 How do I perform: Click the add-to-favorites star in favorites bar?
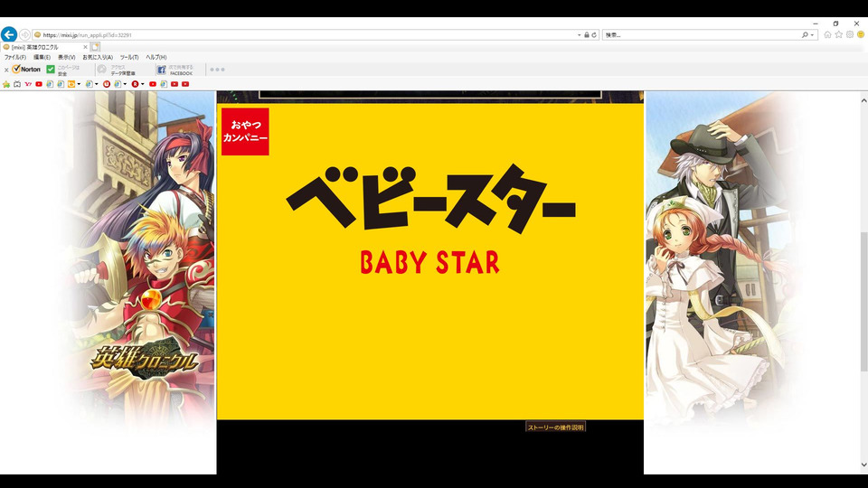[6, 84]
